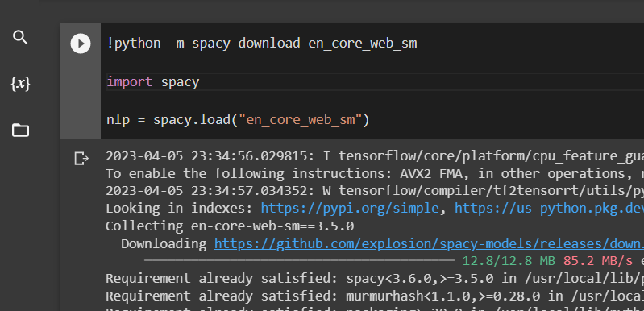Viewport: 644px width, 311px height.
Task: Click the 23:34:56 tensorflow cpu_feature log line
Action: click(375, 156)
